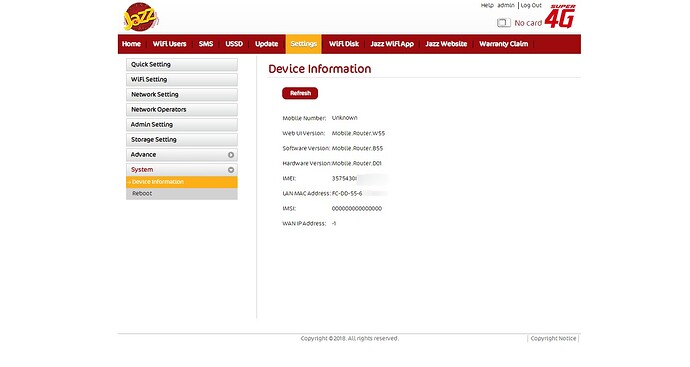The image size is (690, 367).
Task: Select Device Information submenu item
Action: pyautogui.click(x=182, y=182)
